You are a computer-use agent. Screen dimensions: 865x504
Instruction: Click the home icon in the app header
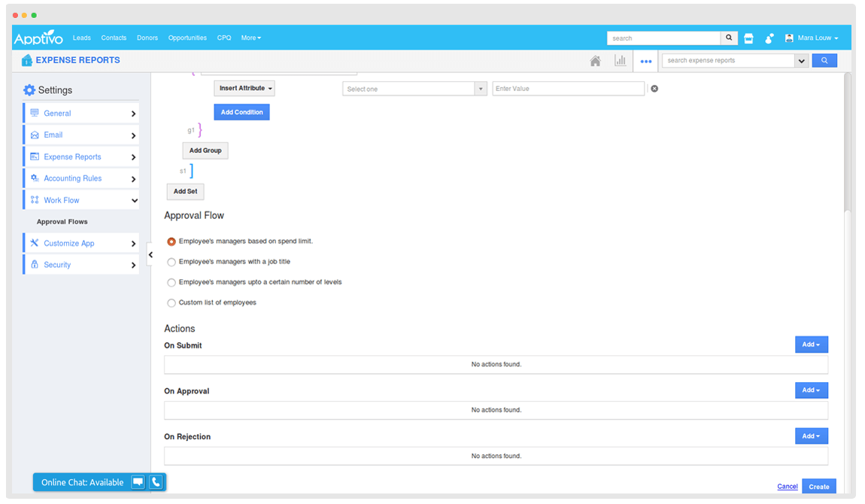pyautogui.click(x=595, y=61)
